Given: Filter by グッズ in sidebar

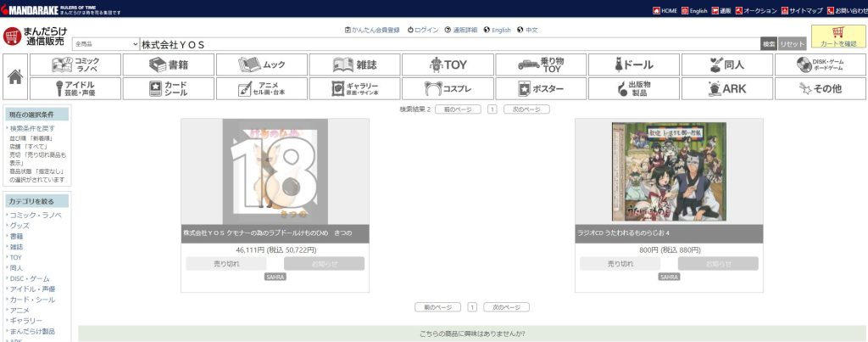Looking at the screenshot, I should click(19, 226).
